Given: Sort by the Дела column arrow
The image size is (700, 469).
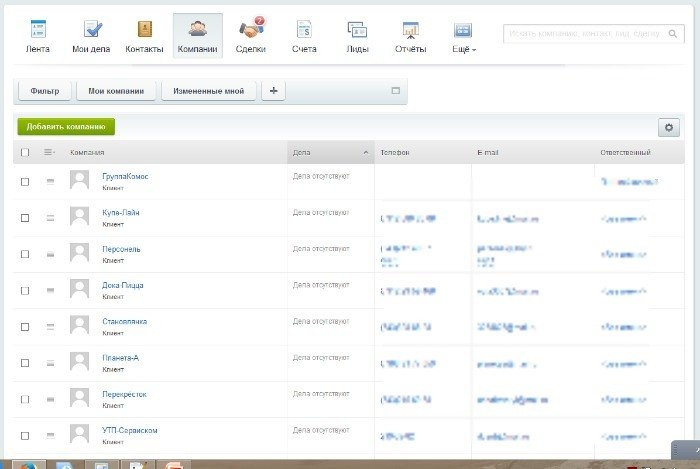Looking at the screenshot, I should [366, 152].
